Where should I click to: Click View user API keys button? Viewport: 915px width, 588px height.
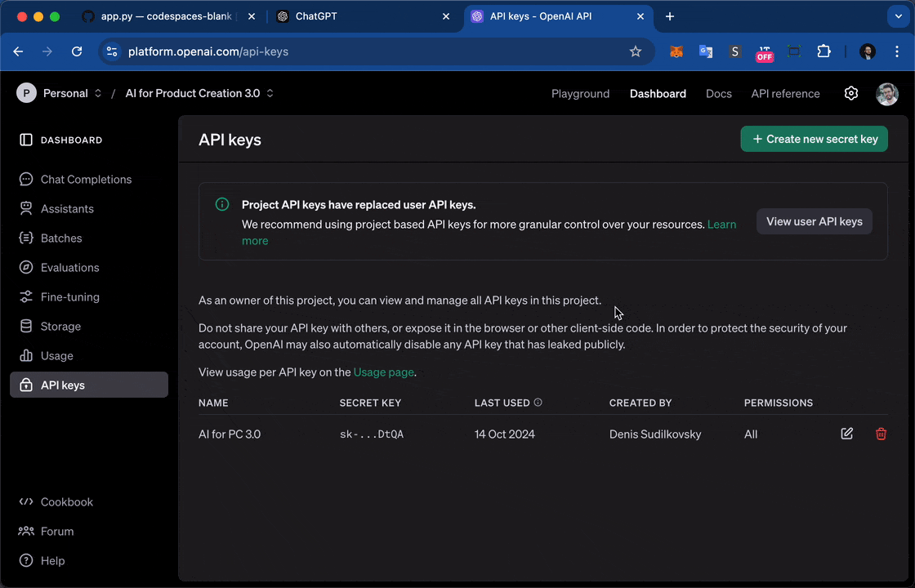click(x=814, y=221)
